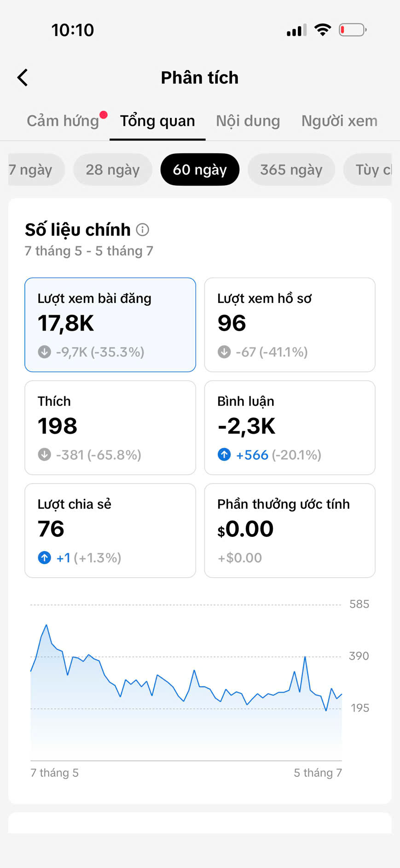Select the 7 ngày range chip
The image size is (400, 868).
pyautogui.click(x=36, y=169)
